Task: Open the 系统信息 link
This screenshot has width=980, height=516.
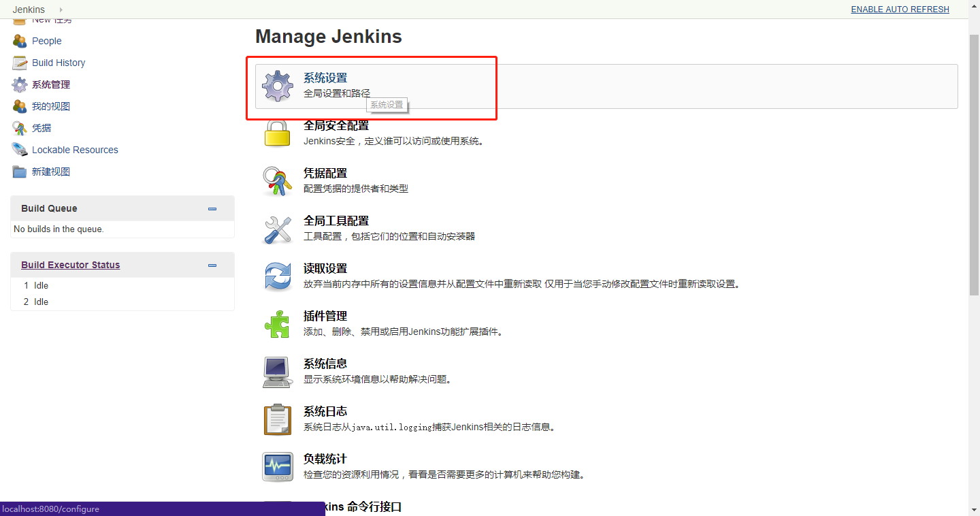Action: tap(325, 364)
